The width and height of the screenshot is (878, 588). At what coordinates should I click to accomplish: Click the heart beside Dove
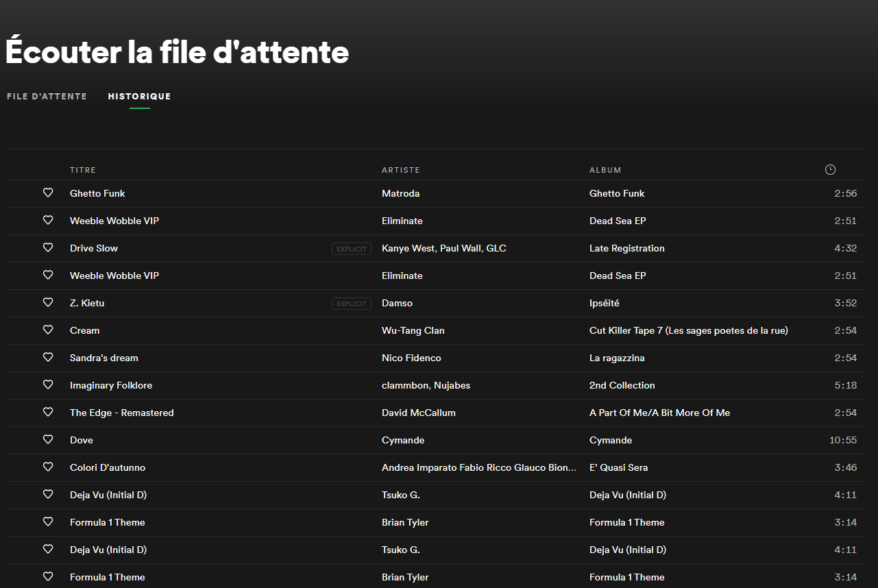tap(48, 440)
